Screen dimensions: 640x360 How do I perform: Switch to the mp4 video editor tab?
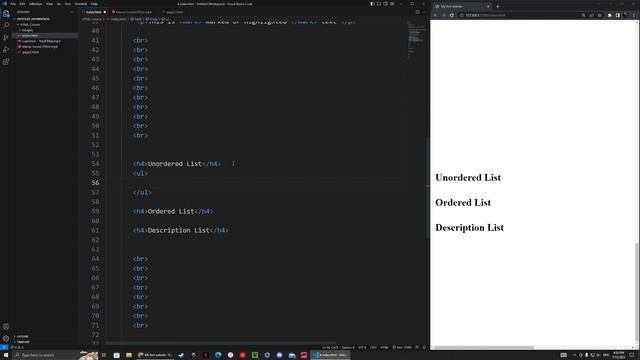[134, 12]
